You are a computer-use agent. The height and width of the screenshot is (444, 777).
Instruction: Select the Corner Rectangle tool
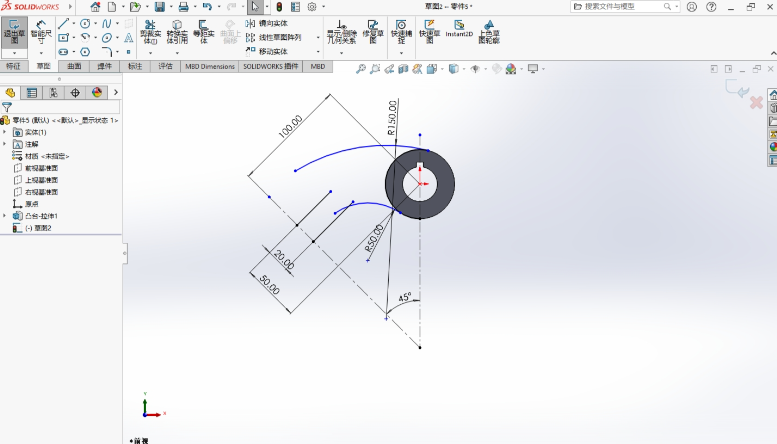coord(63,38)
